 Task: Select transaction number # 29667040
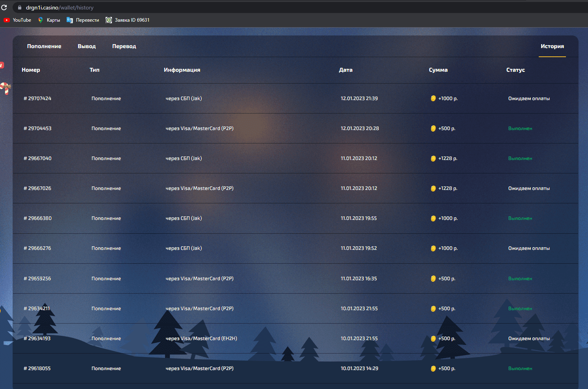37,158
